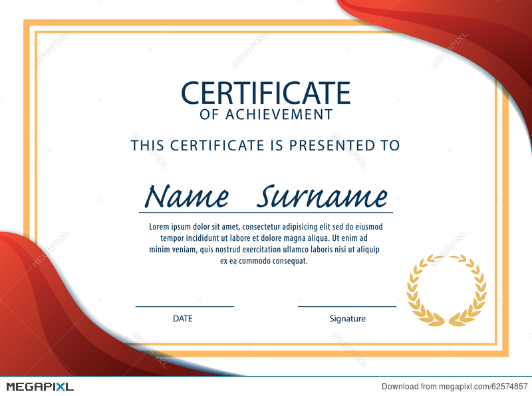Click the Lorem ipsum paragraph
Viewport: 532px width, 396px height.
click(x=265, y=244)
